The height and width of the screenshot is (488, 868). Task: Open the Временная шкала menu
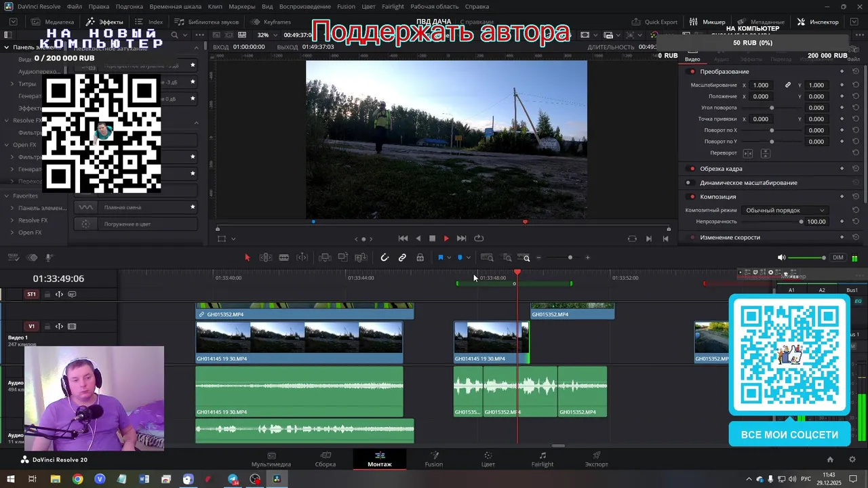[x=176, y=6]
